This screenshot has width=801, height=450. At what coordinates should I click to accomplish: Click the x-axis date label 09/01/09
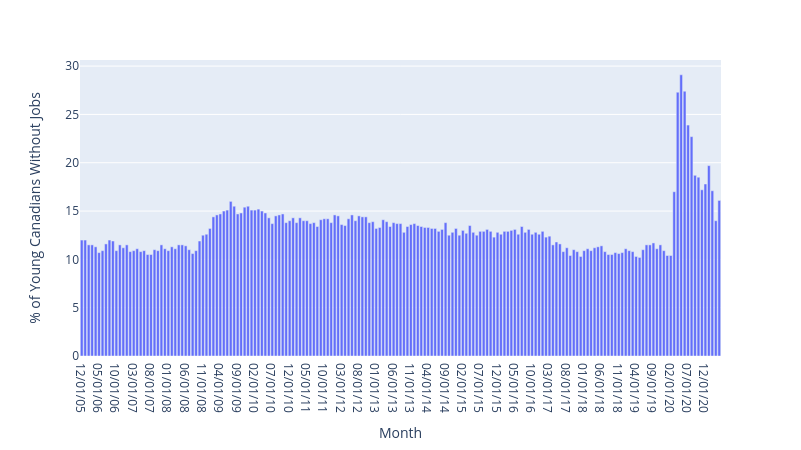(237, 388)
